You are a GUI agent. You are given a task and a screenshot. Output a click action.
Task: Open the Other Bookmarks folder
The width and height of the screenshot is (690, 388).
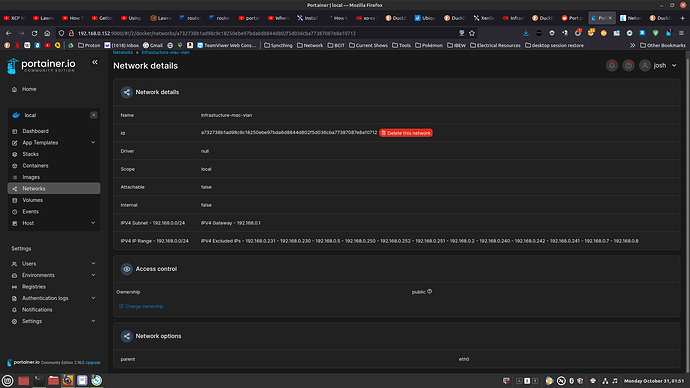663,45
